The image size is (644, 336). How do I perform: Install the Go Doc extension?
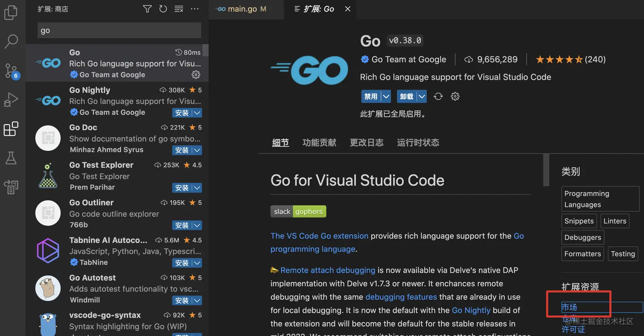point(182,151)
